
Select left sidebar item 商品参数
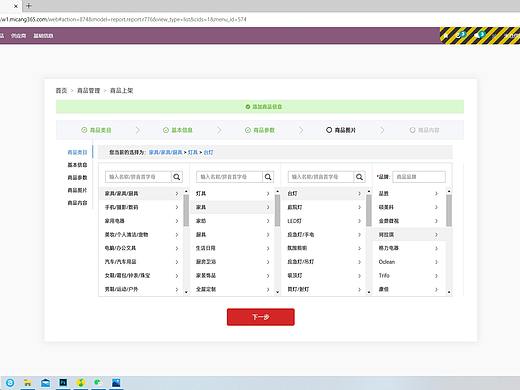77,178
